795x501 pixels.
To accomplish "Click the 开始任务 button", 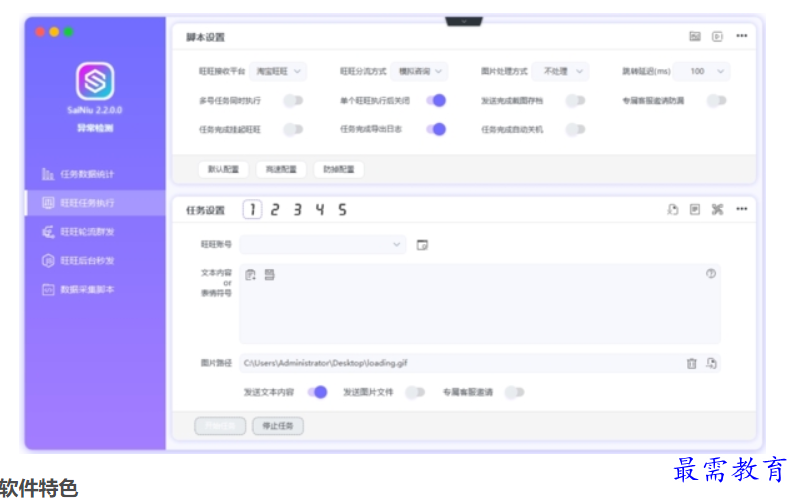I will (220, 425).
